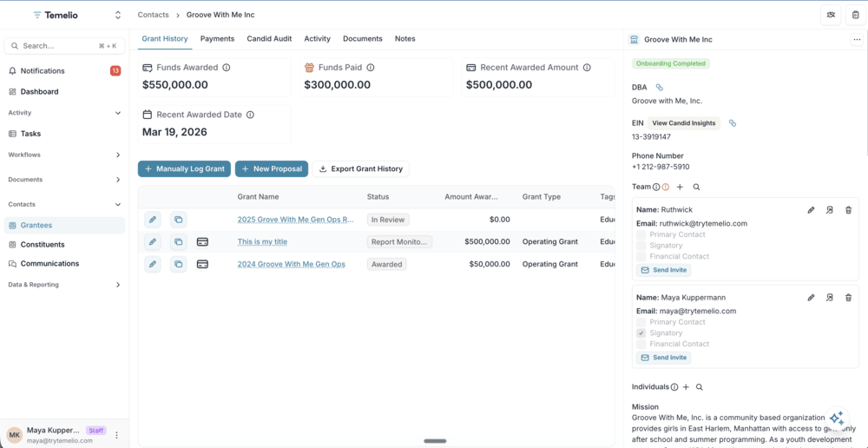The image size is (868, 448).
Task: Go back to Contacts breadcrumb
Action: 154,15
